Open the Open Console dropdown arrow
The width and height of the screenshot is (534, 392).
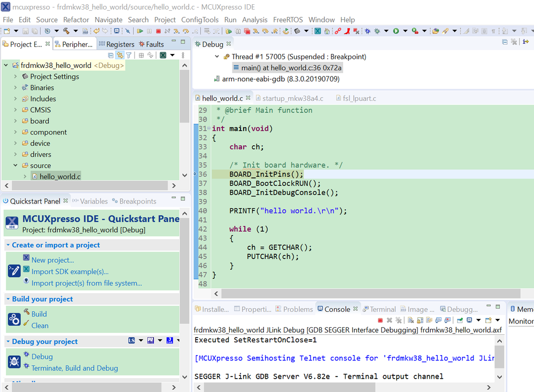click(498, 320)
